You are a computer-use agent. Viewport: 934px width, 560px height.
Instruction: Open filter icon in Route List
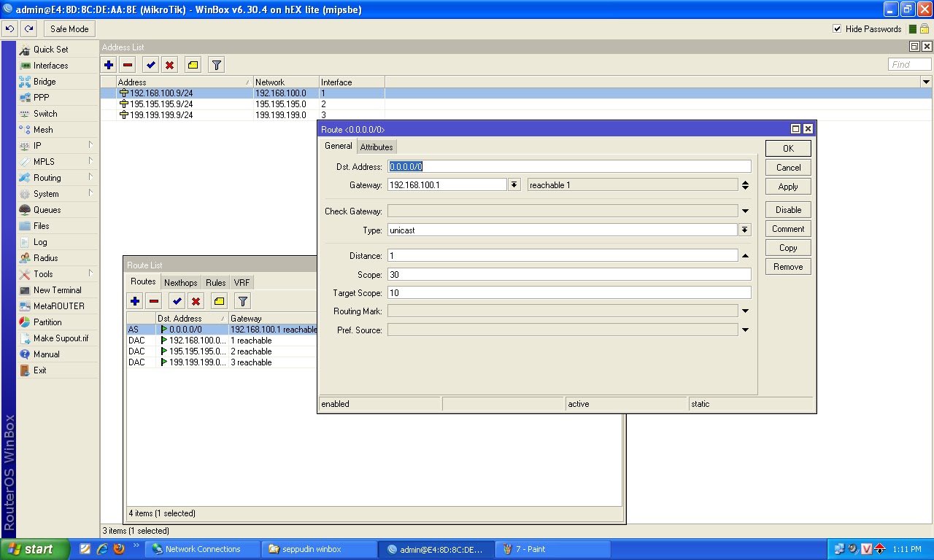tap(243, 300)
